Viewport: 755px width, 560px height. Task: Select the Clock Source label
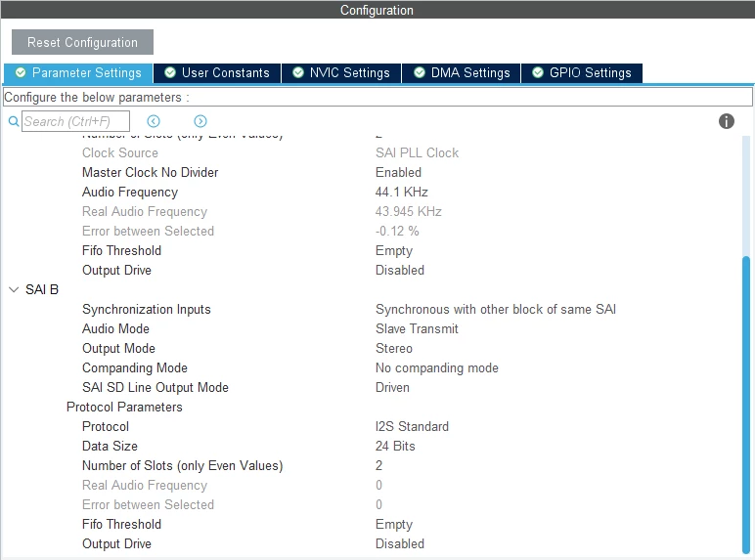coord(120,153)
